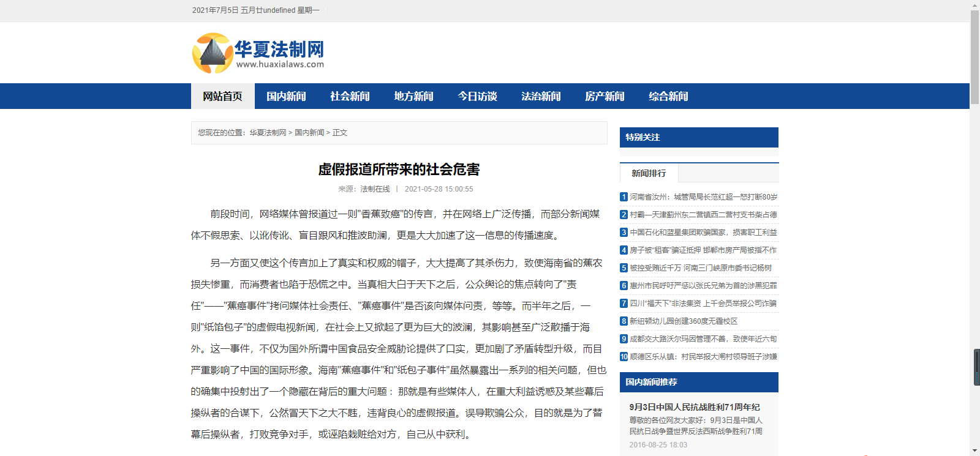Click the 国内新闻推荐 sidebar header
Screen dimensions: 980x456
coord(699,382)
